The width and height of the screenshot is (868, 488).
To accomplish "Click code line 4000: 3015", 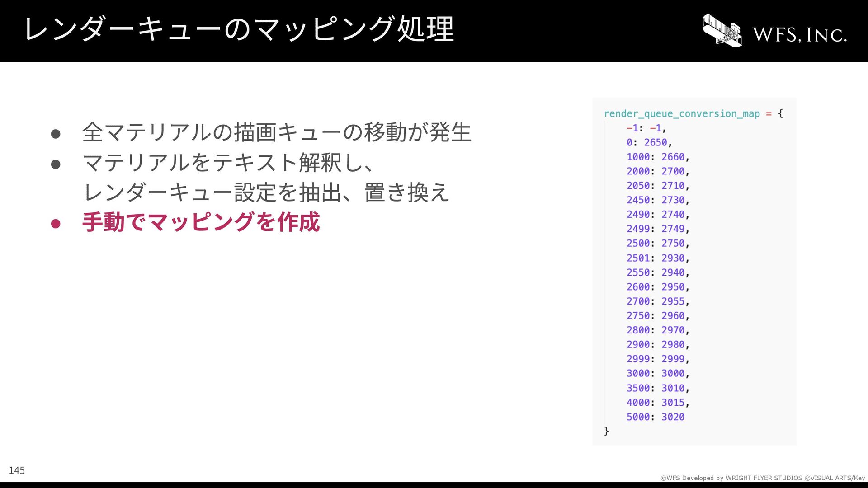I will pos(658,403).
